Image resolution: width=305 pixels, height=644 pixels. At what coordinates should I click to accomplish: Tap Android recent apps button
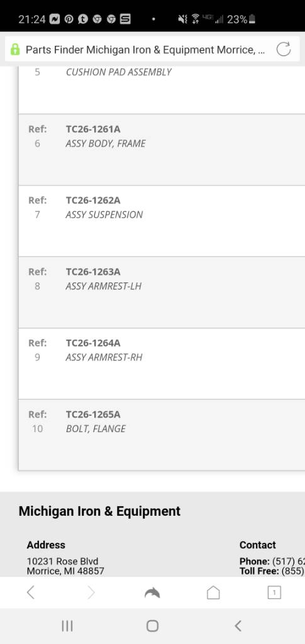tap(67, 626)
